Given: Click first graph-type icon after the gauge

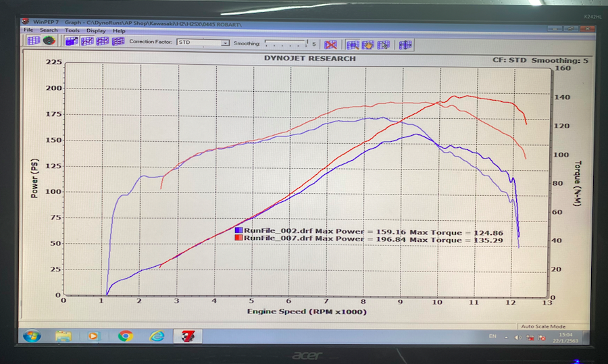Looking at the screenshot, I should tap(72, 42).
